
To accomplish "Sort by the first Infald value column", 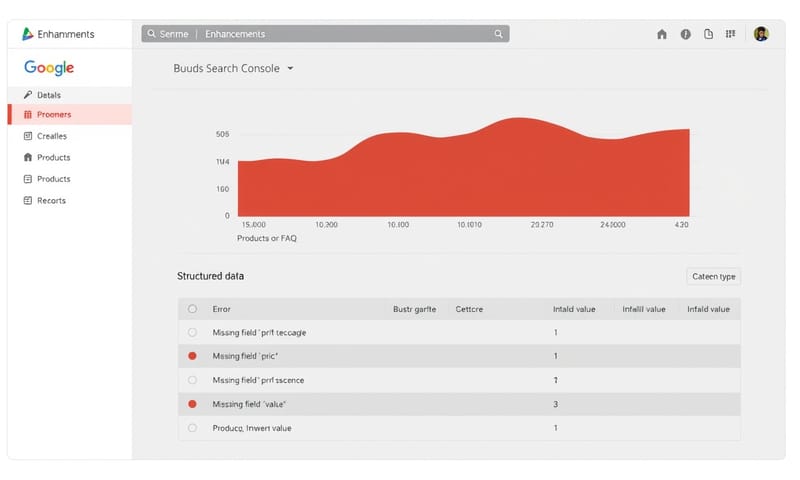I will click(574, 309).
